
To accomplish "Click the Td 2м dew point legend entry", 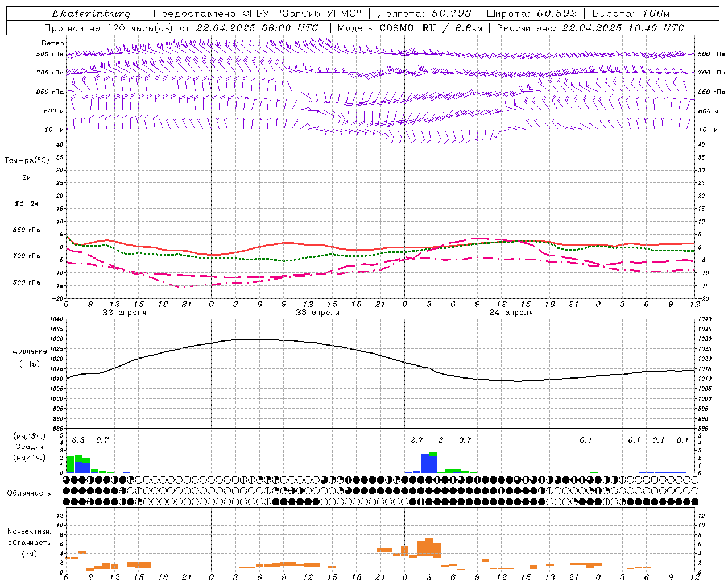I will coord(27,203).
